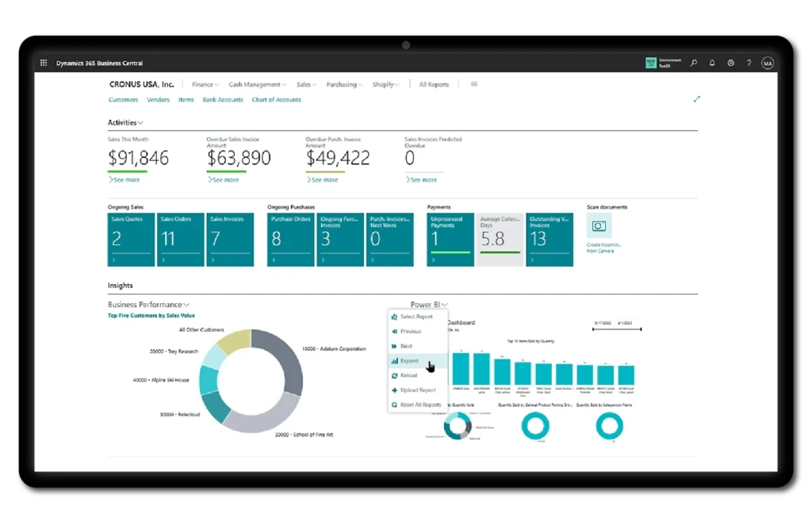Click the $49,422 overdue purchase amount
The height and width of the screenshot is (523, 812).
338,158
